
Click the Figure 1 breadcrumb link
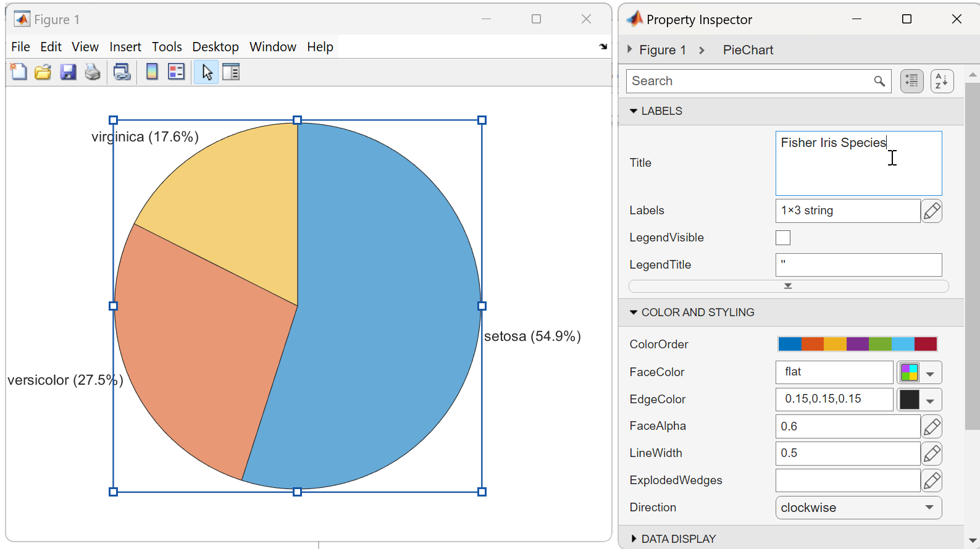[x=662, y=50]
